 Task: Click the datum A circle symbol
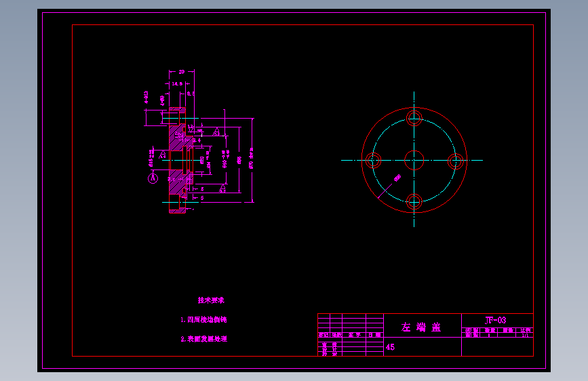(153, 178)
